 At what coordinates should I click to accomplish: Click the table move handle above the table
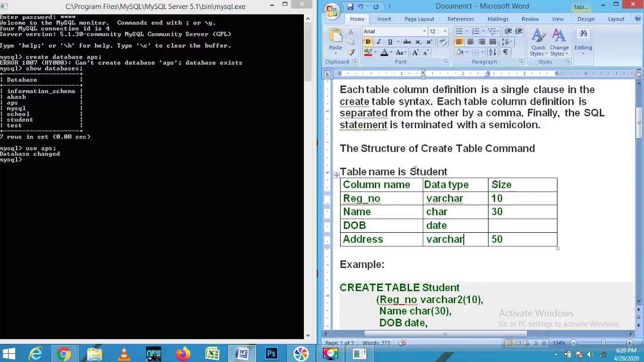click(x=336, y=174)
